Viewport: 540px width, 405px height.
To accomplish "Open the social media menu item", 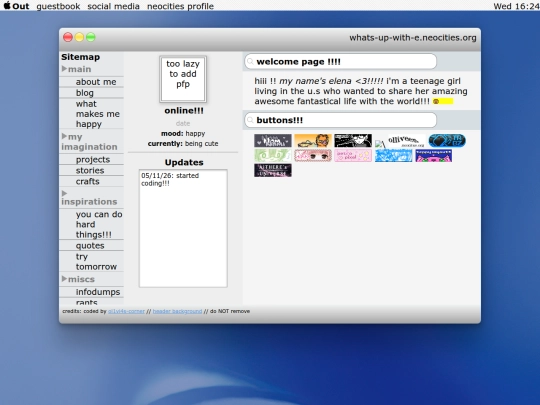I will point(113,6).
